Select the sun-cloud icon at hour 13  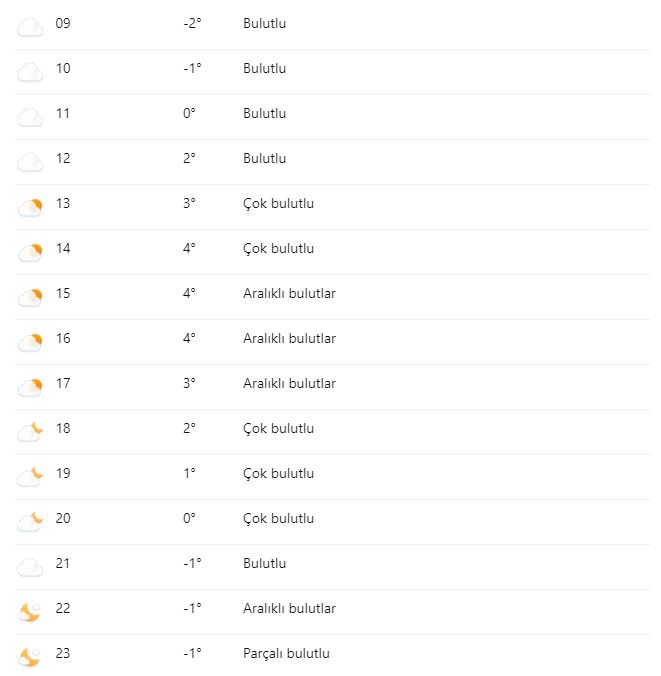click(x=30, y=207)
